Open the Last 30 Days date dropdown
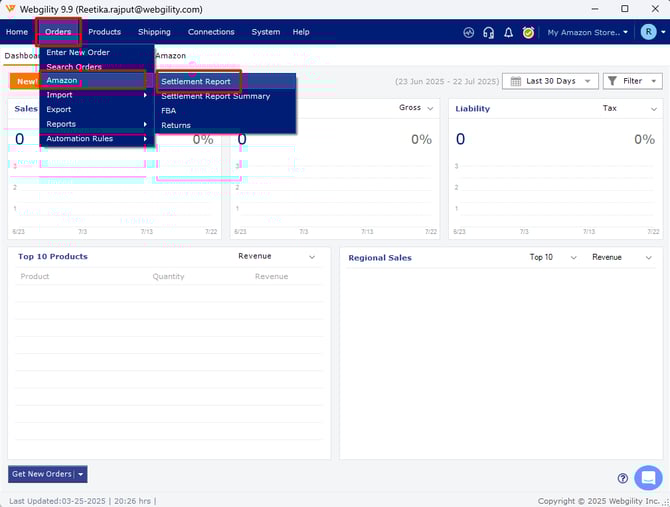670x507 pixels. coord(550,81)
